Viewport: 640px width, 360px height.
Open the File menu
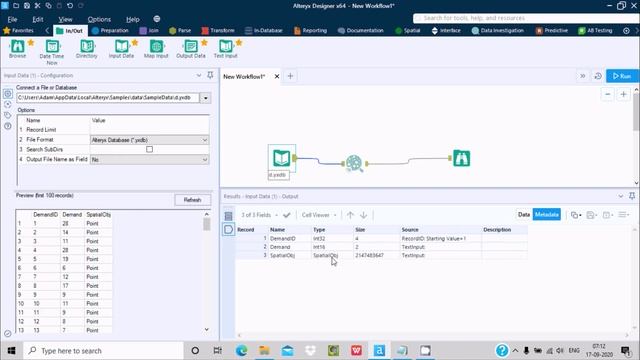[x=12, y=19]
